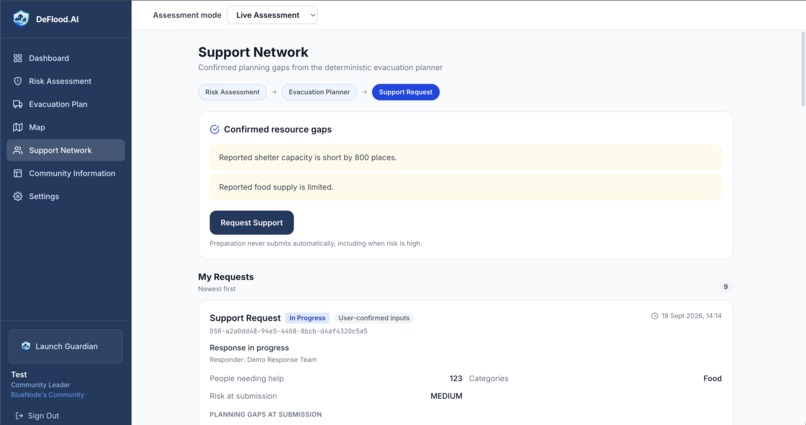Click the 'Preparation never submits automatically' note
The image size is (806, 425).
click(x=316, y=244)
